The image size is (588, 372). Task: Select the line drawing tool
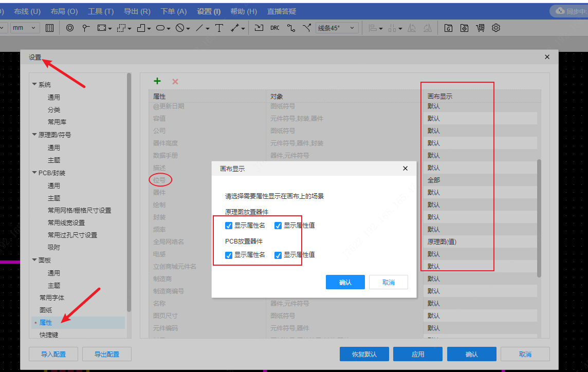(x=199, y=28)
